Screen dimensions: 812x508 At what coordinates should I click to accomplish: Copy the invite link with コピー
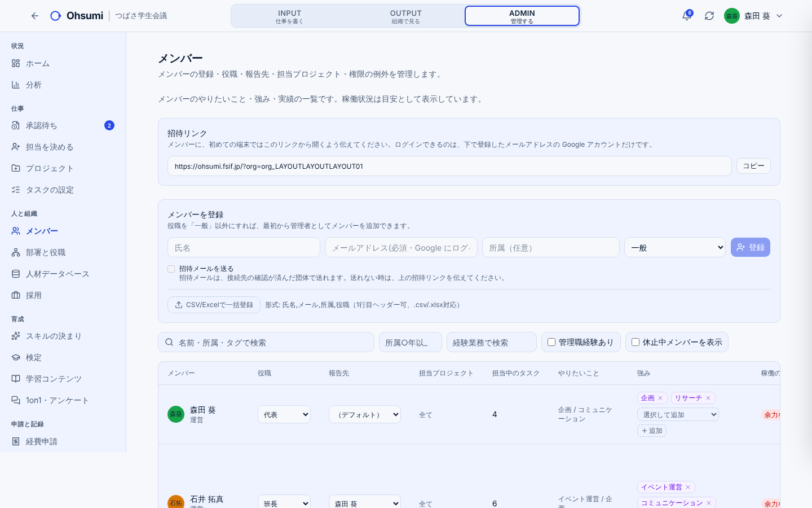pos(753,166)
